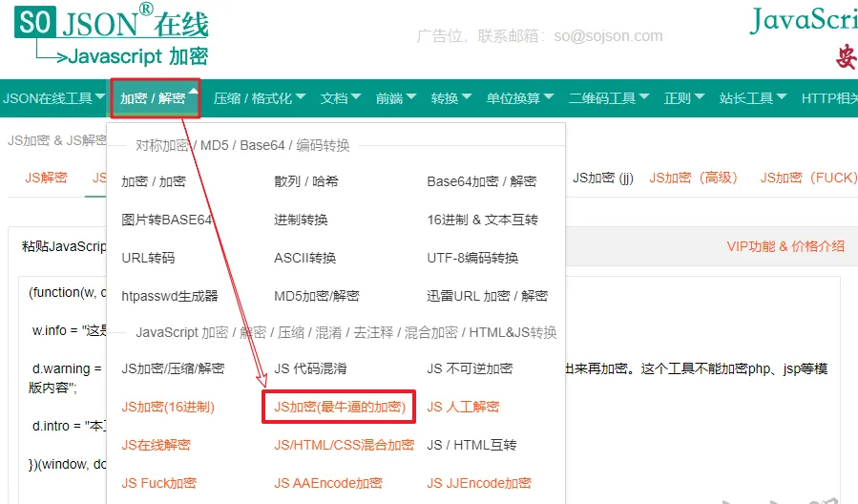Open JS加密(最牛逼的加密) link
The width and height of the screenshot is (858, 504).
pyautogui.click(x=339, y=407)
